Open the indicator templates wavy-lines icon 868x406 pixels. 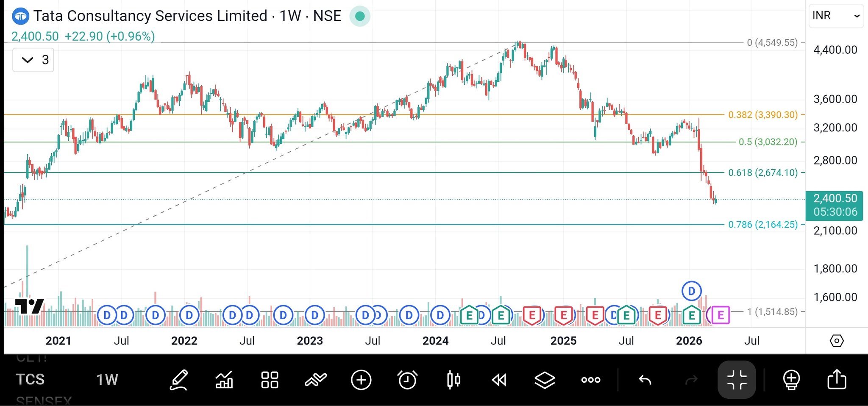316,380
